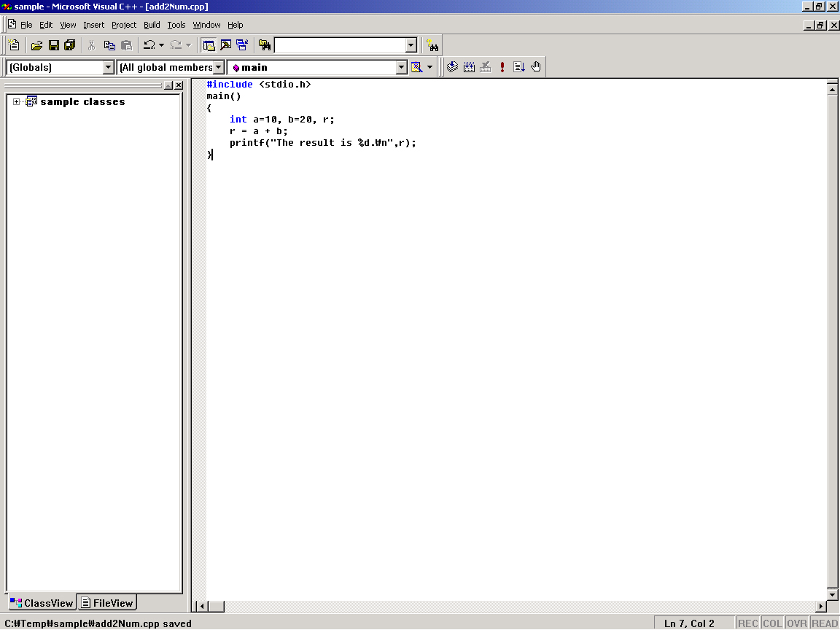Click the Redo arrow icon
The image size is (840, 630).
coord(176,45)
